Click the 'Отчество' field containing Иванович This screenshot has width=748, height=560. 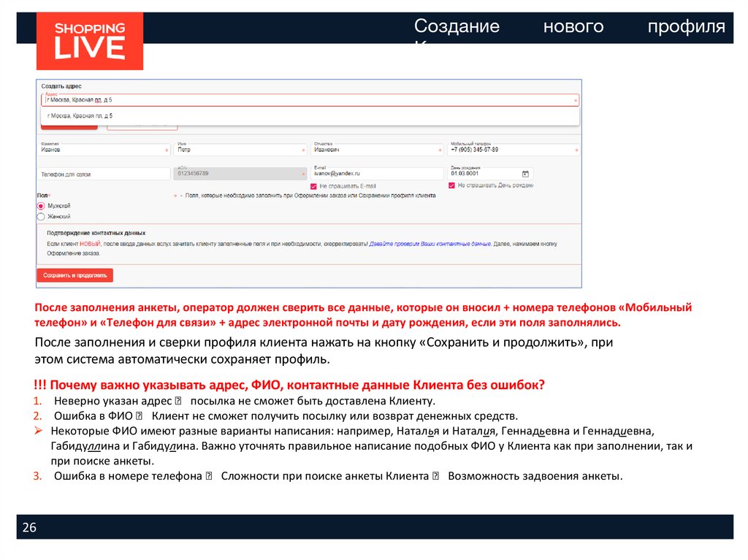pos(377,149)
